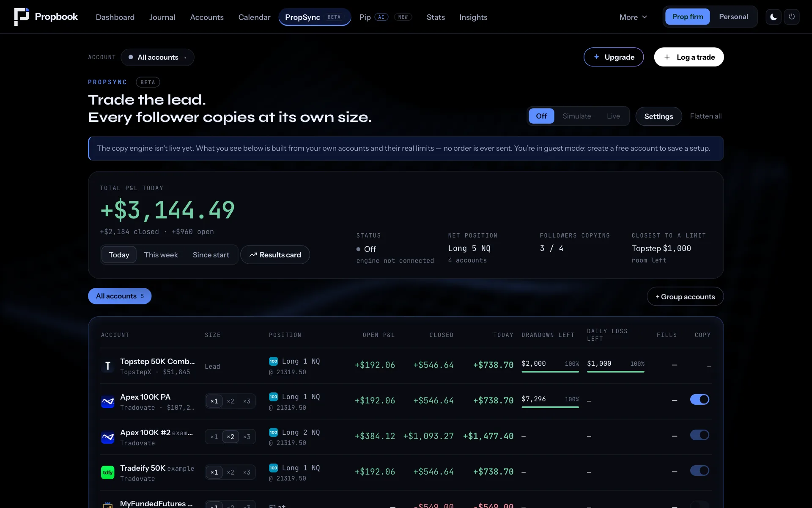
Task: Show This week P&L period
Action: point(161,255)
